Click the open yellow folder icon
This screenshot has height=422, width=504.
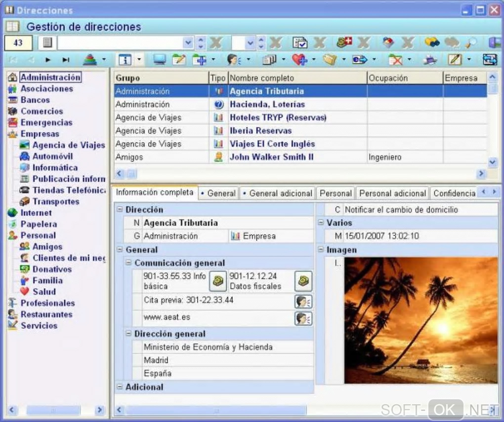click(330, 60)
